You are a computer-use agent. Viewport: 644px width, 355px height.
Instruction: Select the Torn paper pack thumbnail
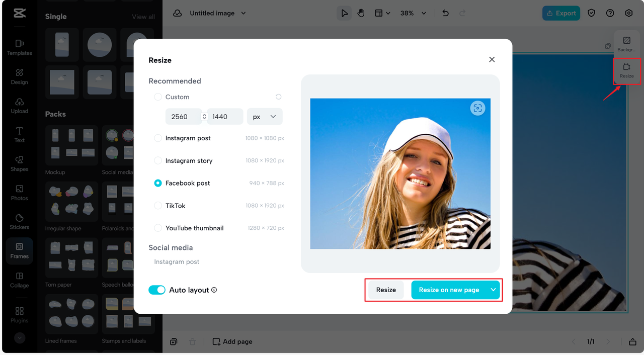[71, 258]
